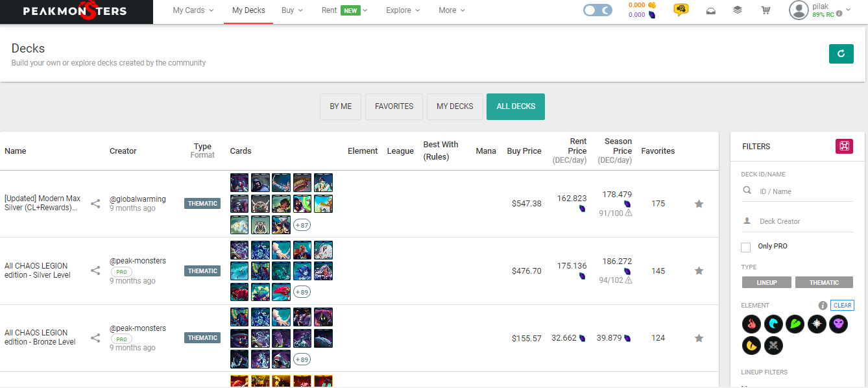Screen dimensions: 868x388
Task: Clear the element filter with CLEAR
Action: pyautogui.click(x=842, y=306)
